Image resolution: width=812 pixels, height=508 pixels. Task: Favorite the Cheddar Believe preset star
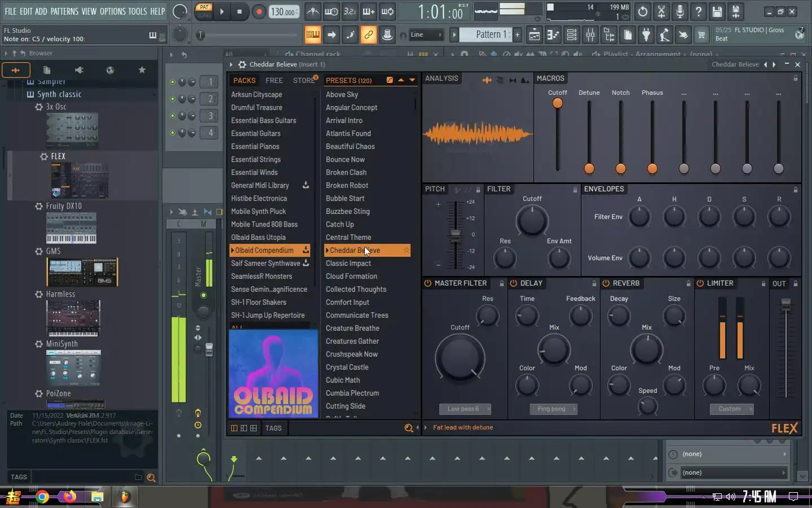point(406,250)
